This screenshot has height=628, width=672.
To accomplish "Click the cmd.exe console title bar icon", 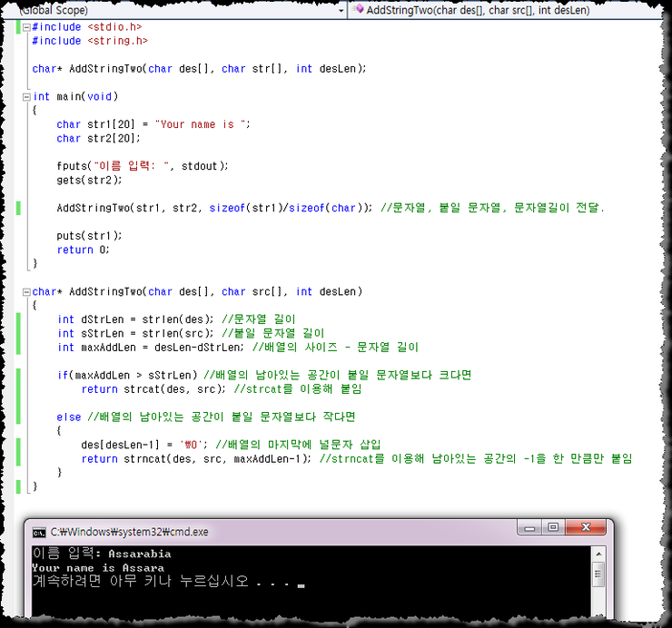I will (39, 533).
